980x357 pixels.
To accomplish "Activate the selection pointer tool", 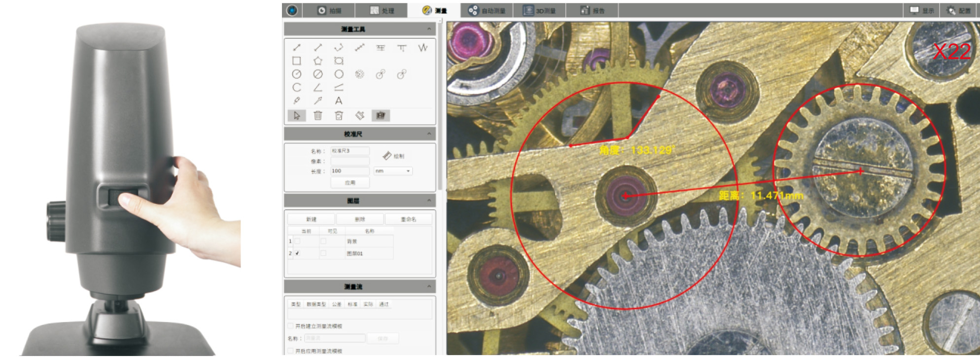I will pos(297,115).
